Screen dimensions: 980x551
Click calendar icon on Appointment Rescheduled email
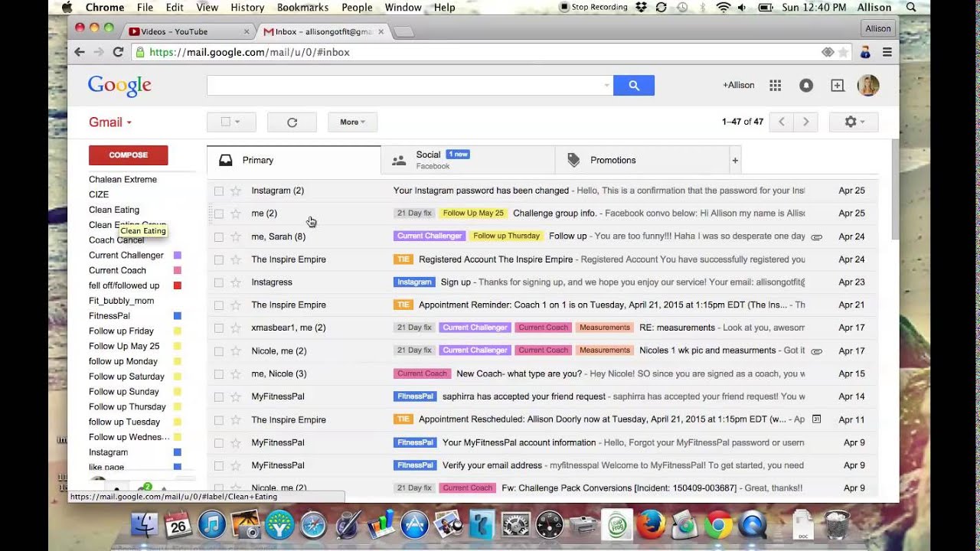coord(816,419)
